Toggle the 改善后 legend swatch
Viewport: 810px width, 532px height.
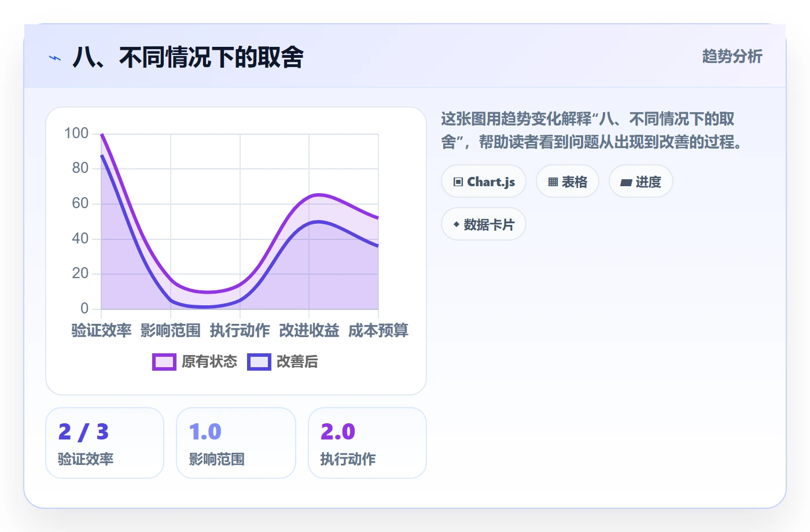259,362
